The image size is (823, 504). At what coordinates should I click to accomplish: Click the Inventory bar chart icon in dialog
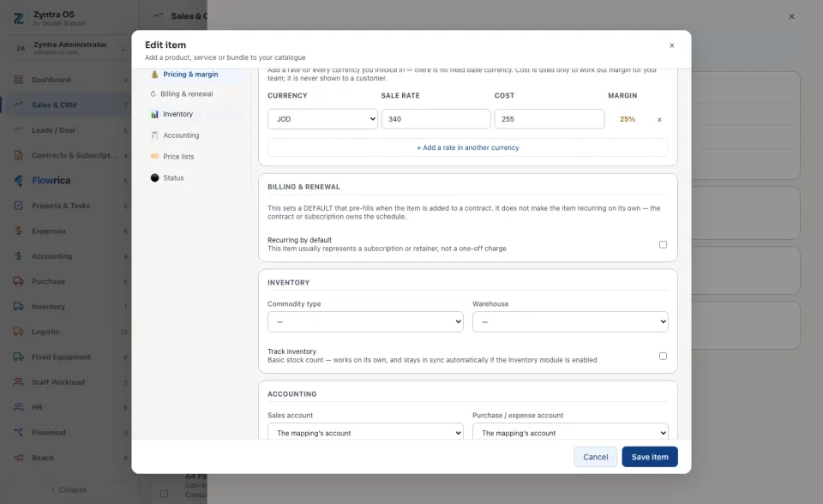point(154,114)
